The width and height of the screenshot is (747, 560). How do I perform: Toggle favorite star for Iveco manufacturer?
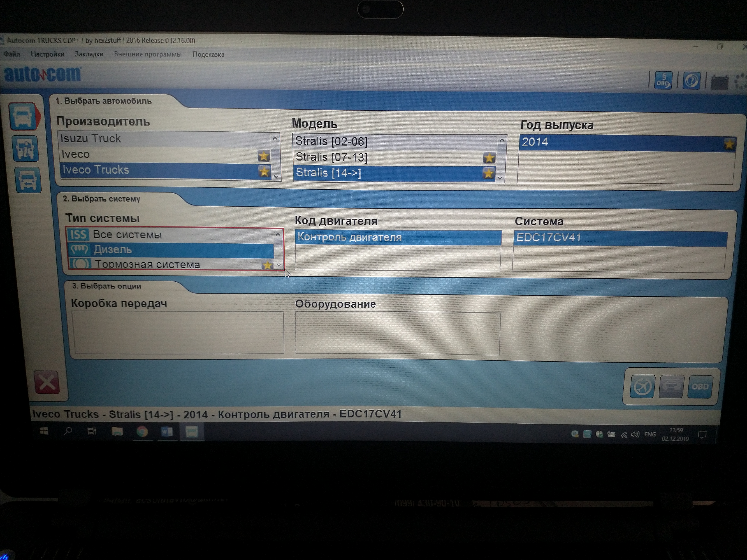[x=263, y=156]
